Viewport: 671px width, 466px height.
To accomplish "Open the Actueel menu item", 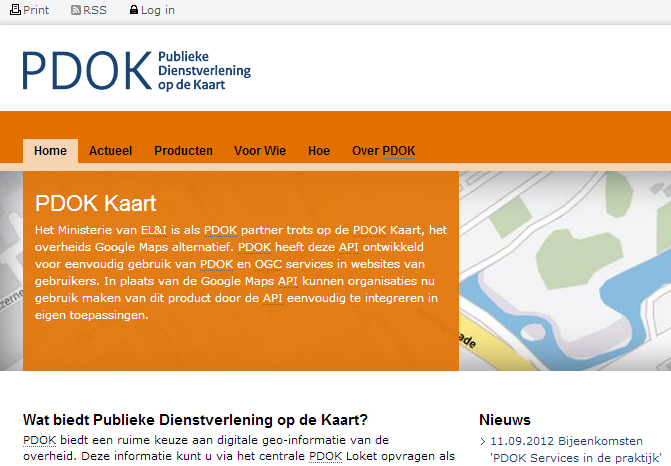I will click(x=110, y=151).
